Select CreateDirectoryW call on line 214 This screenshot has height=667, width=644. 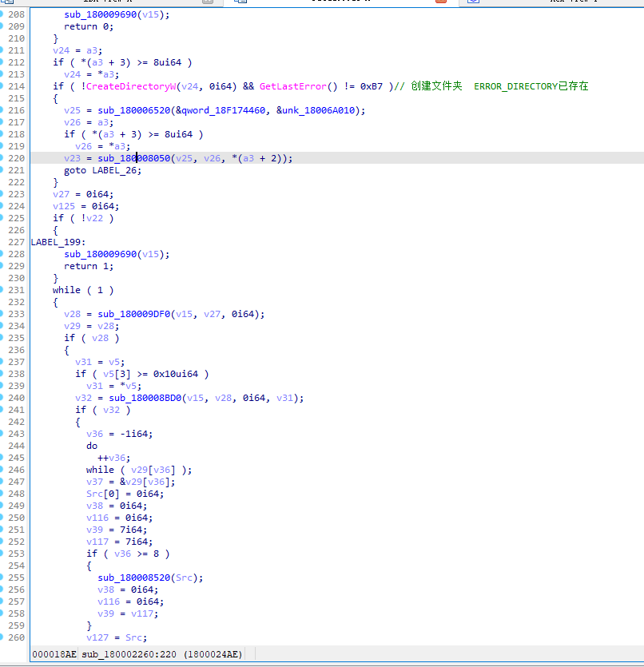(131, 86)
